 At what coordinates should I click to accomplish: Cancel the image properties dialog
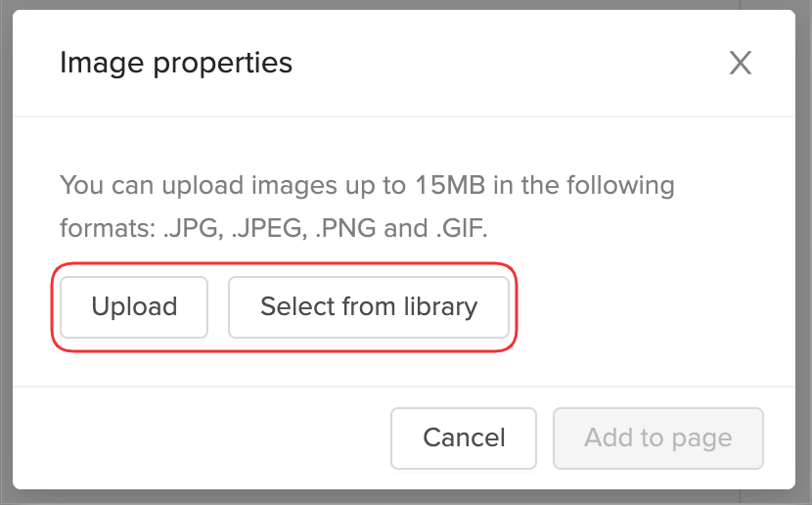pyautogui.click(x=464, y=437)
